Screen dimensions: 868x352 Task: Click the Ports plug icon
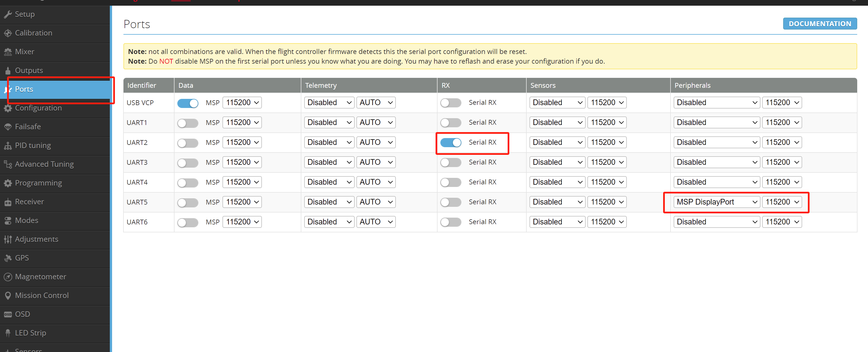click(8, 89)
